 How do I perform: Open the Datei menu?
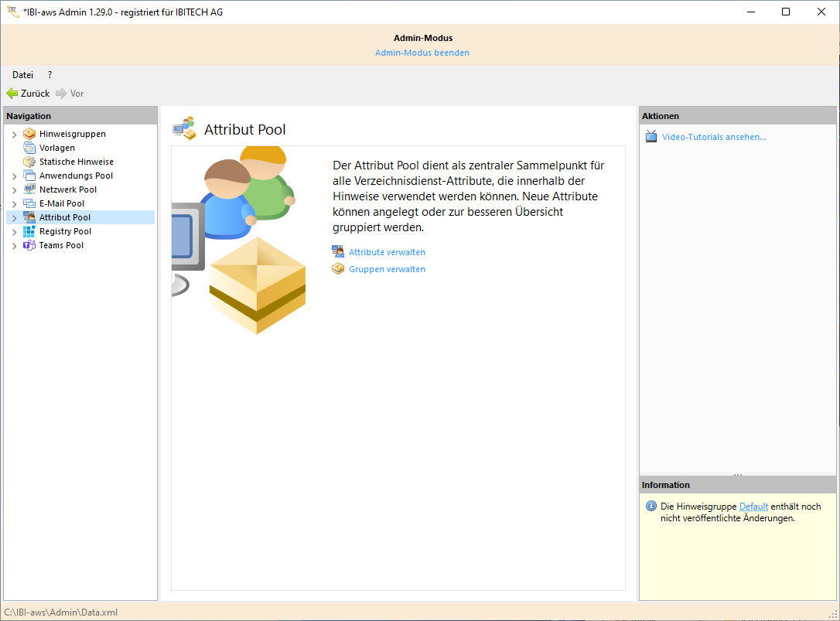22,75
